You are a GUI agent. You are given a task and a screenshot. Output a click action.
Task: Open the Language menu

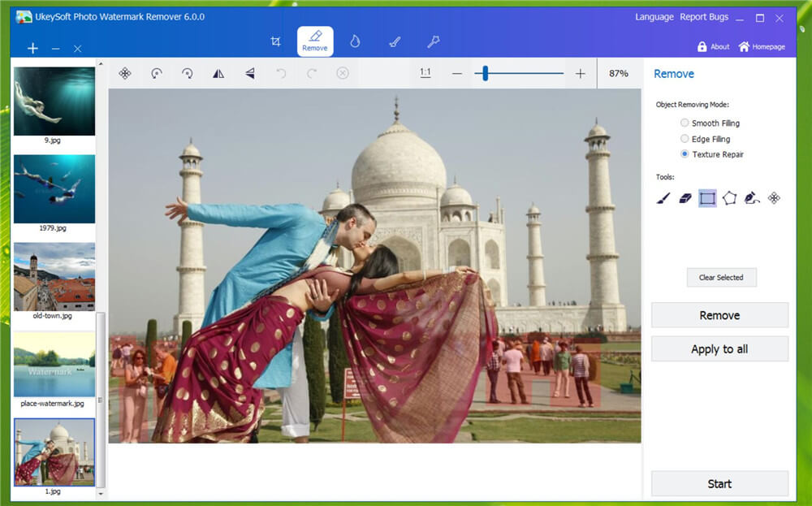click(x=654, y=17)
